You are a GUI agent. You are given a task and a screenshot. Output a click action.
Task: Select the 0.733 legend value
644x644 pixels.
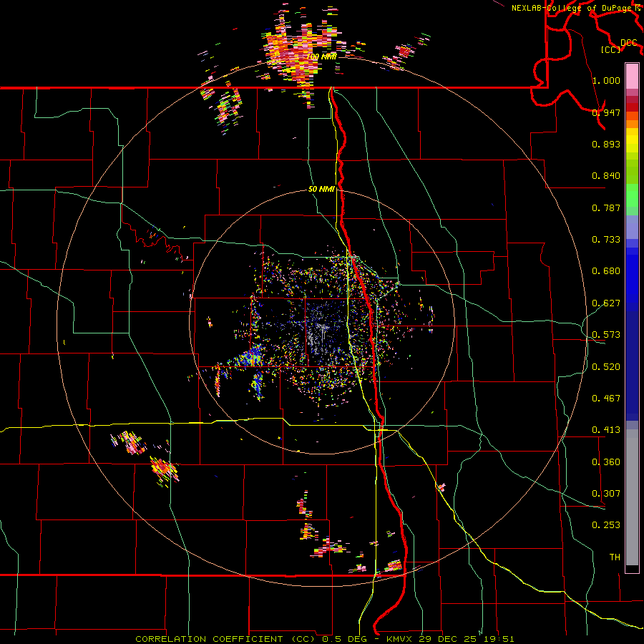[606, 240]
